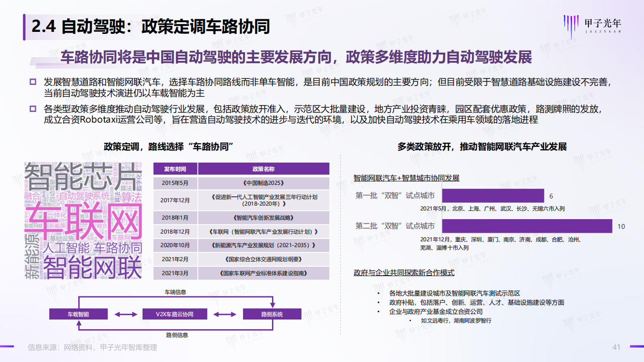Click the bar value label 10
644x362 pixels.
tap(621, 226)
